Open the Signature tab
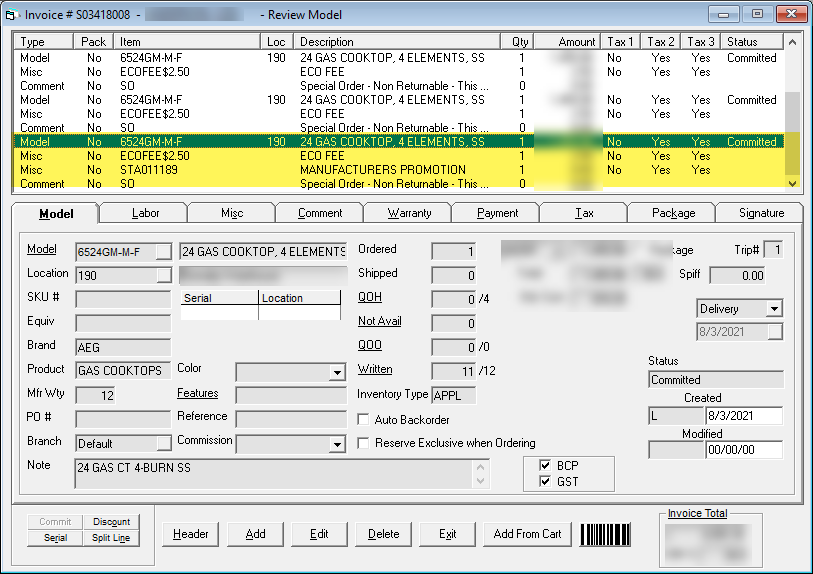The width and height of the screenshot is (813, 574). coord(761,213)
